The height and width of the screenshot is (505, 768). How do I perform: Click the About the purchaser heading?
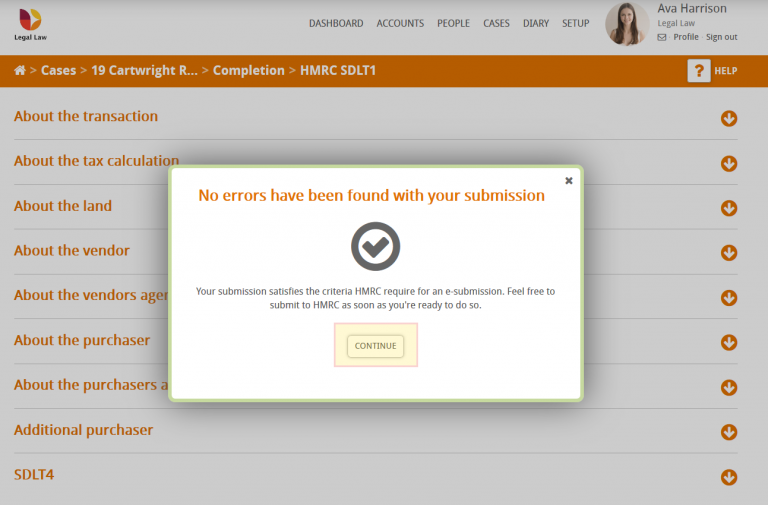82,340
